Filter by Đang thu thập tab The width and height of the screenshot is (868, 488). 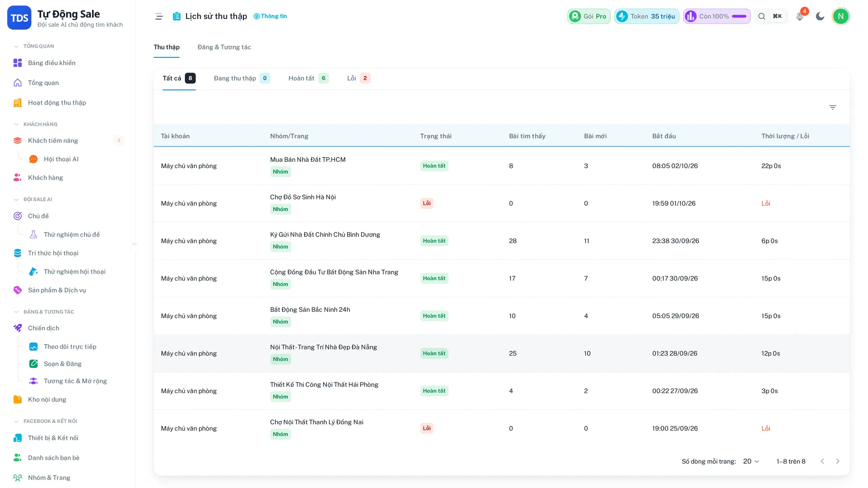point(242,78)
